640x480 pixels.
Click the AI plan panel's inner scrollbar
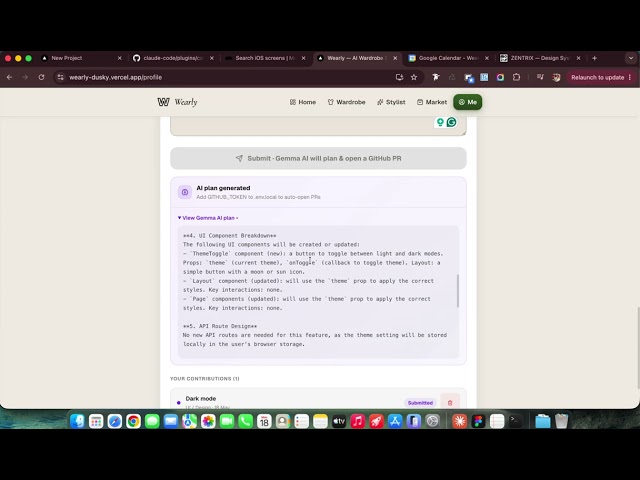tap(458, 291)
